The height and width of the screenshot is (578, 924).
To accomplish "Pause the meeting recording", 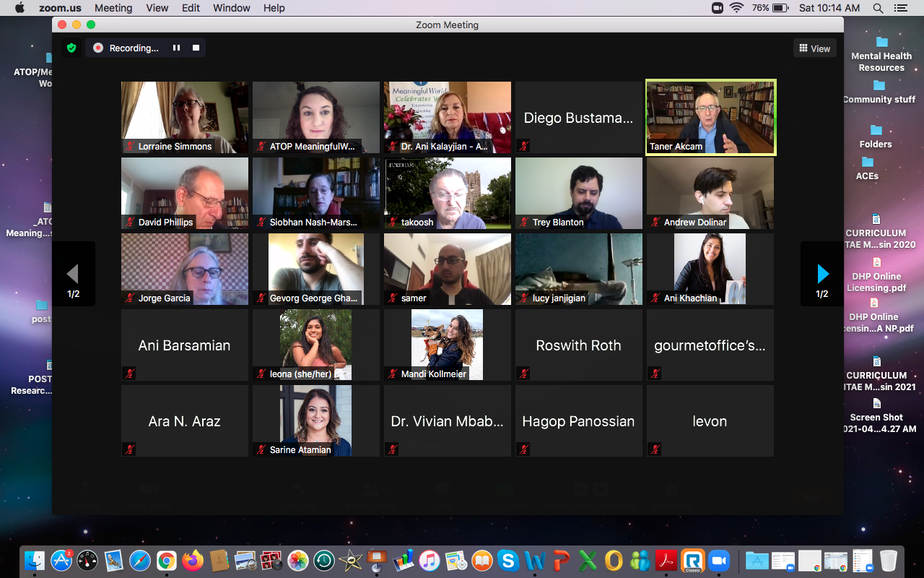I will [x=176, y=48].
